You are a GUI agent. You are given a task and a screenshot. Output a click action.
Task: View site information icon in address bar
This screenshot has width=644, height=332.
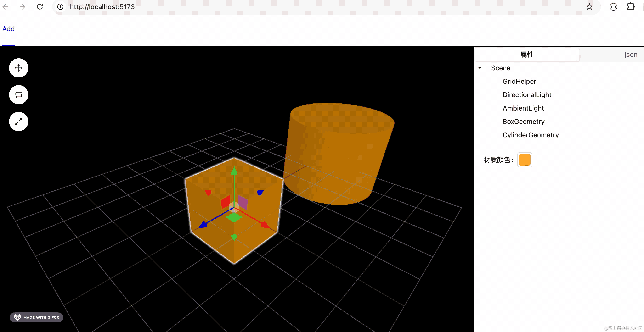point(60,7)
